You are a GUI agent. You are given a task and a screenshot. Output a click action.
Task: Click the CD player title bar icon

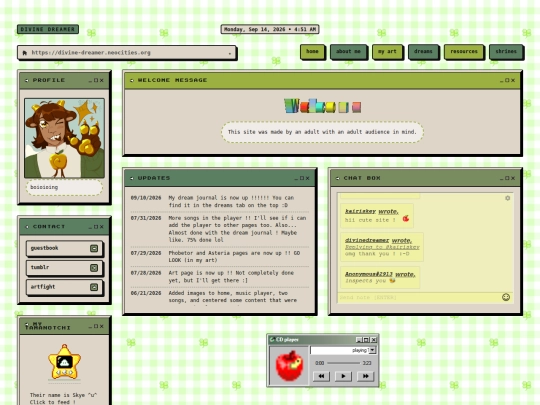click(272, 340)
